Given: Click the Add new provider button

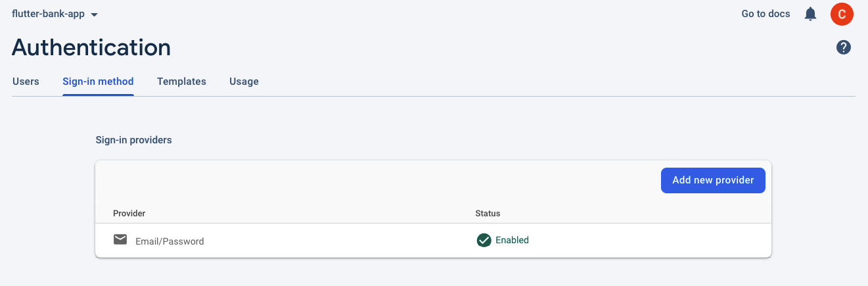Looking at the screenshot, I should pos(713,180).
